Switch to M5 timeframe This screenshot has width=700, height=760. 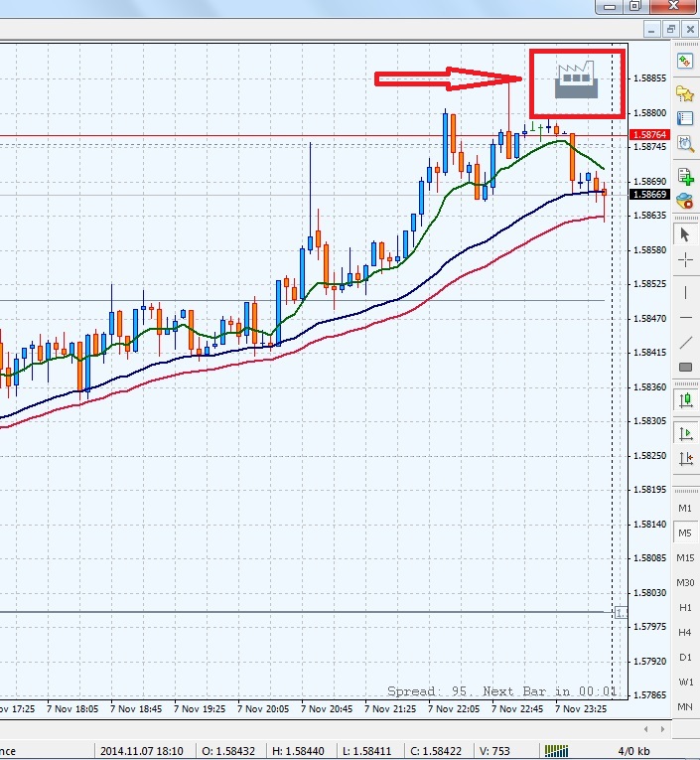pyautogui.click(x=685, y=533)
